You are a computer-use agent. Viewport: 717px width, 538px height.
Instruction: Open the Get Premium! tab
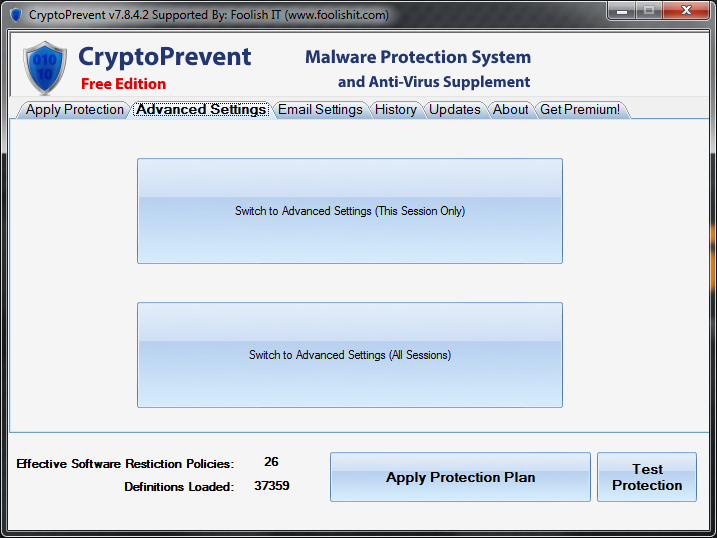click(x=580, y=110)
